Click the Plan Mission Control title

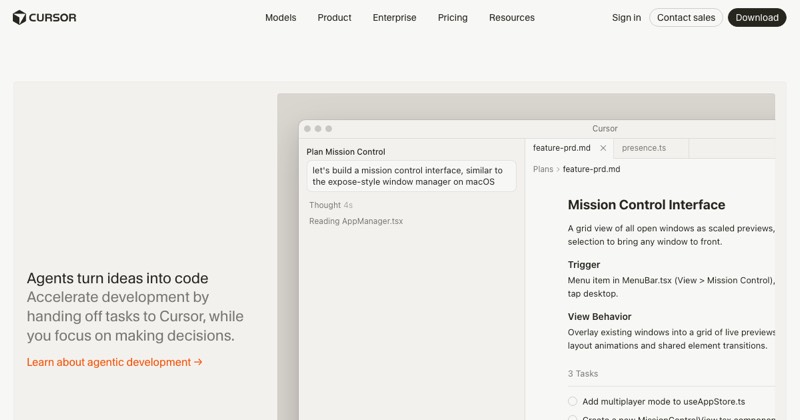point(345,152)
